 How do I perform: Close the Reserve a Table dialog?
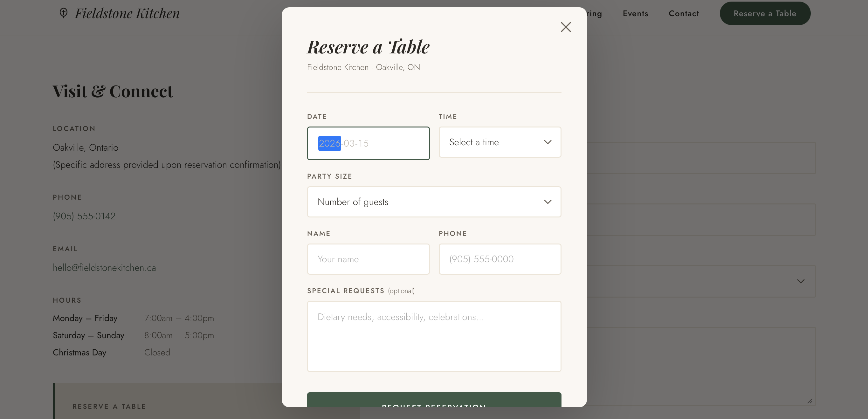click(566, 27)
